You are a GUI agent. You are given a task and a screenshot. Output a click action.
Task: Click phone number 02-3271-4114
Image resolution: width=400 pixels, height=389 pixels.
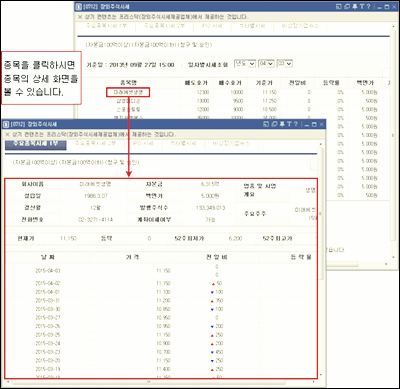pyautogui.click(x=95, y=220)
